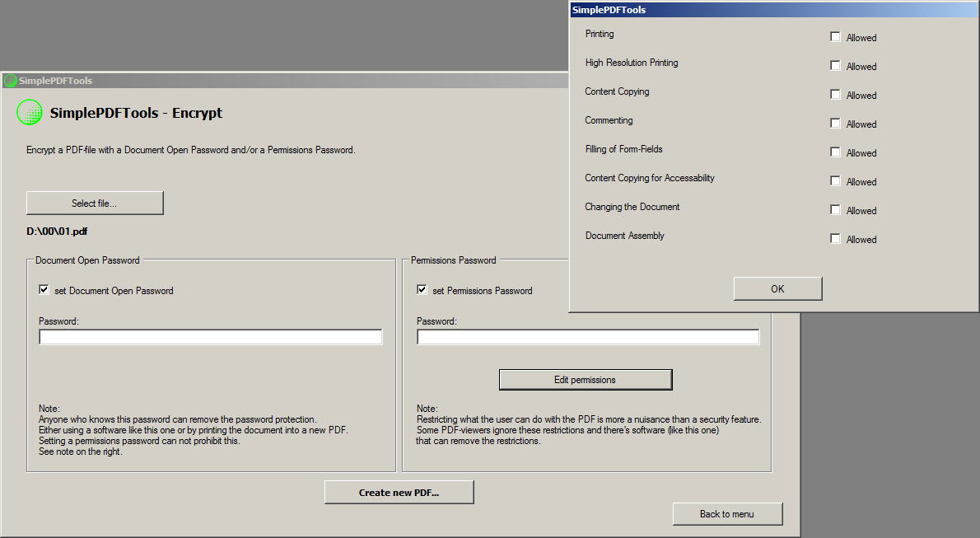Click the Changing the Document label
The width and height of the screenshot is (980, 538).
(632, 207)
